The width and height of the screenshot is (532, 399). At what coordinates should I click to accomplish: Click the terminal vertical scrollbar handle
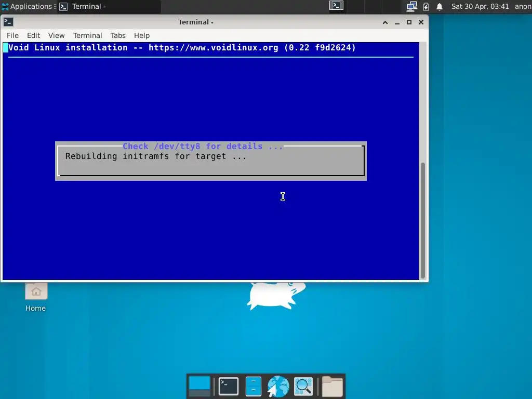click(423, 220)
